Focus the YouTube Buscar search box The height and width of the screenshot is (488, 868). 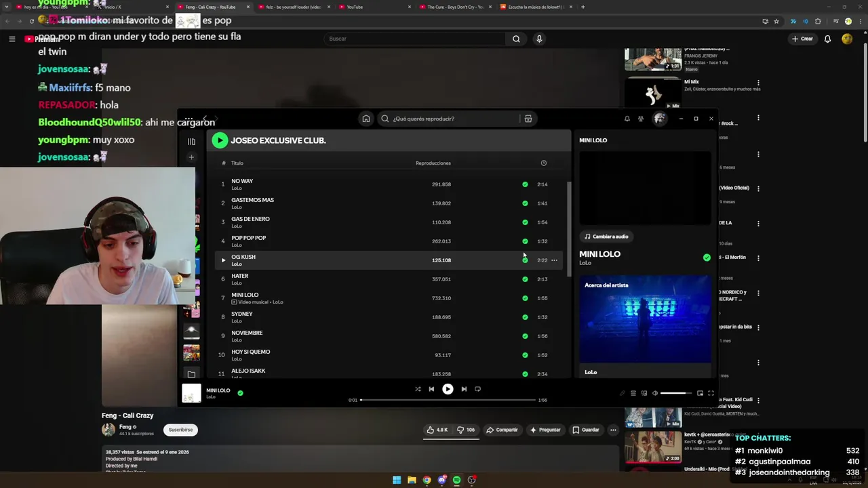point(414,39)
